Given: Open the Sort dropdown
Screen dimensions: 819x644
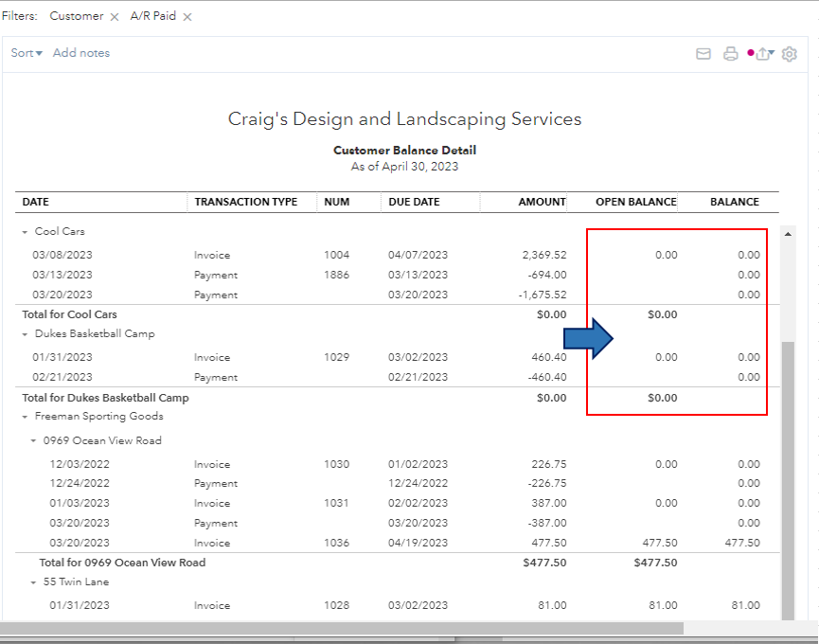Looking at the screenshot, I should pyautogui.click(x=27, y=53).
